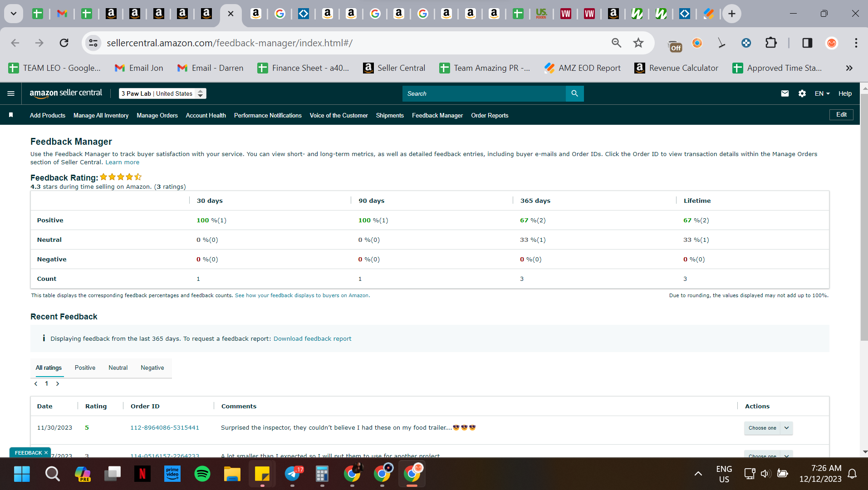Click the Windows Start button
The image size is (868, 490).
[x=22, y=474]
